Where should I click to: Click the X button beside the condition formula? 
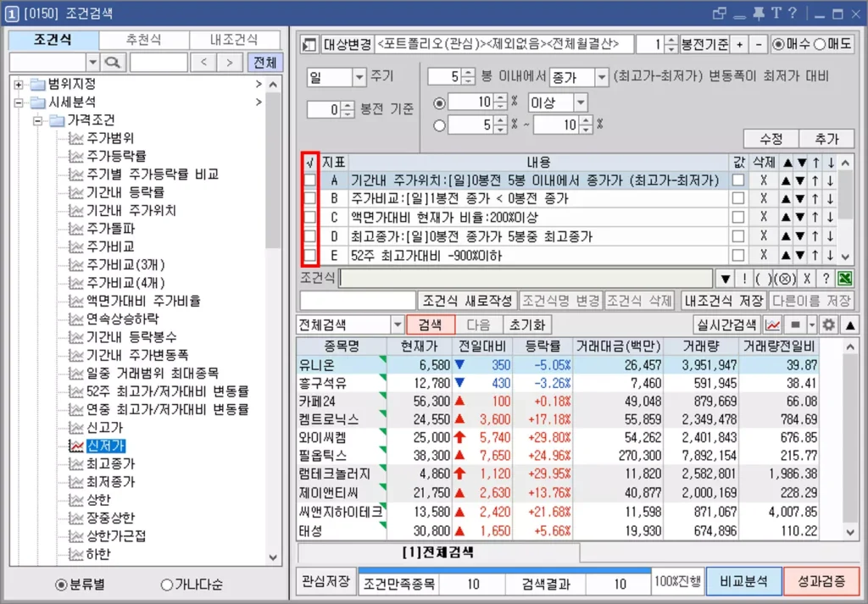(807, 279)
